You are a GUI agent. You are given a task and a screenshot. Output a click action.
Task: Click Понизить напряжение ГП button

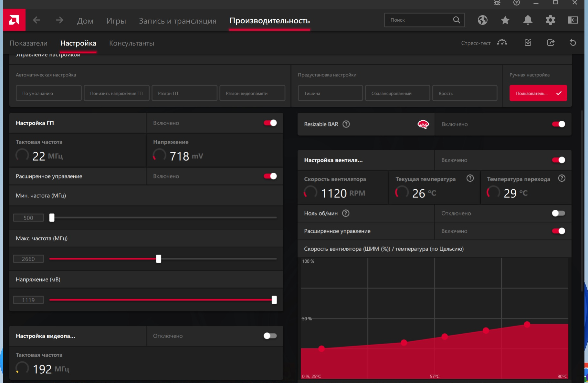[x=117, y=93]
